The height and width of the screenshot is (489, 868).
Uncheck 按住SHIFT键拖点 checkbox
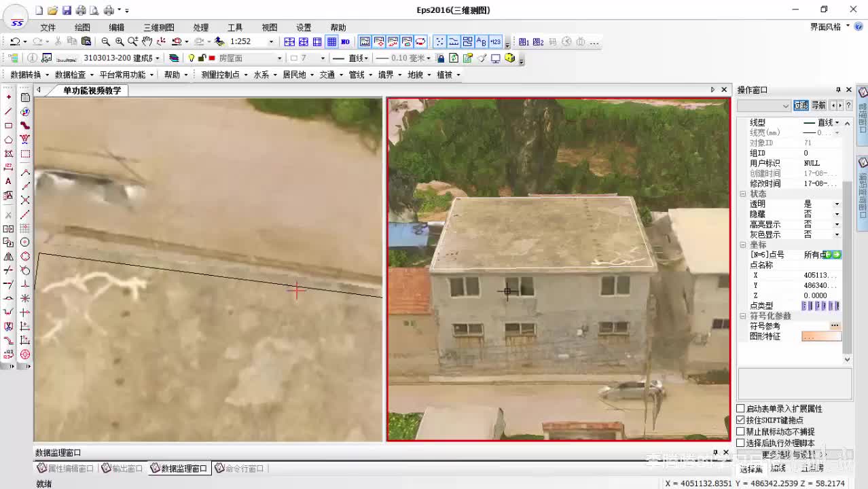point(740,420)
